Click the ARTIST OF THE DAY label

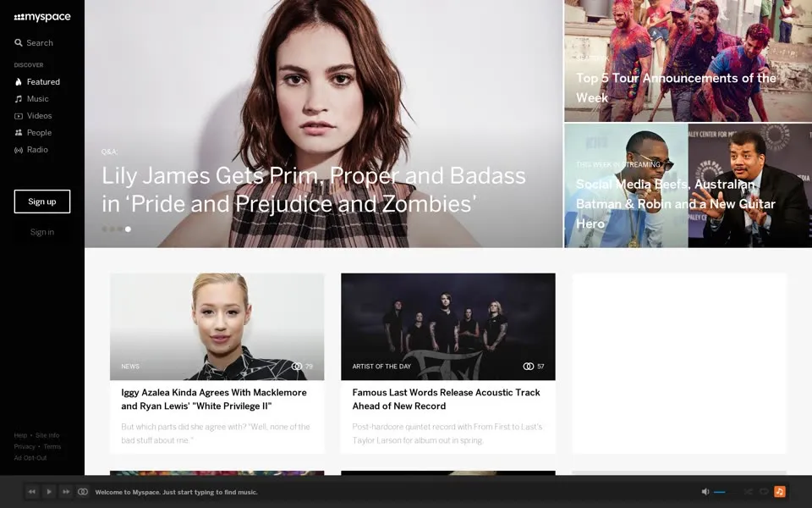coord(381,367)
